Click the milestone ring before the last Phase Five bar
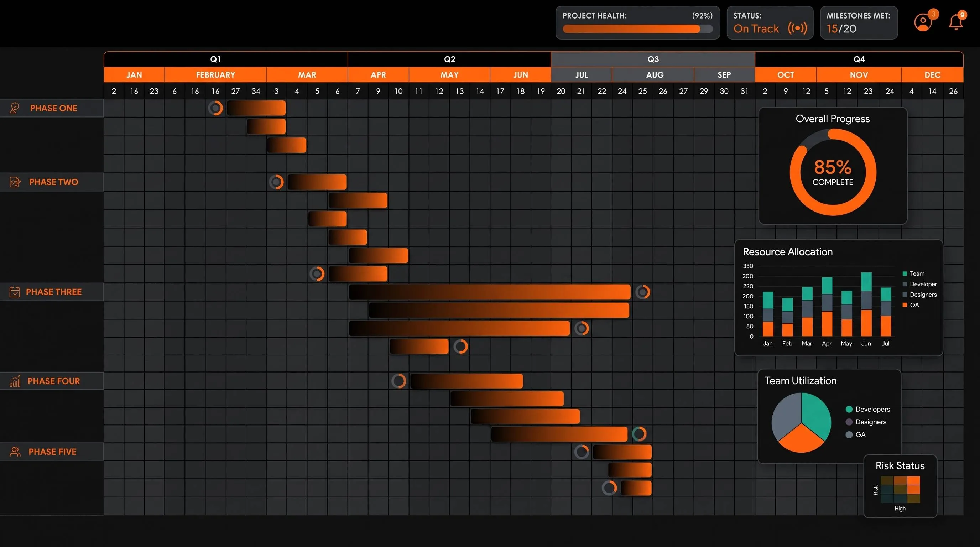Screen dimensions: 980x547 (x=609, y=488)
